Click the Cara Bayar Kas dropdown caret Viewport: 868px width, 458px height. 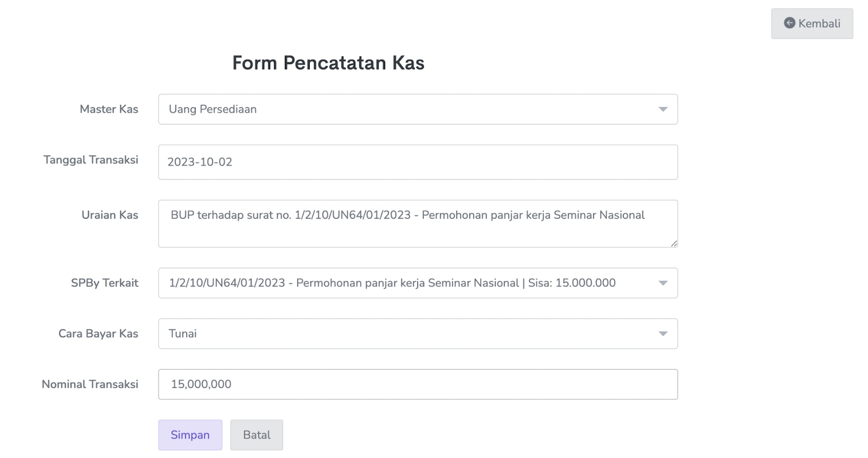point(662,334)
